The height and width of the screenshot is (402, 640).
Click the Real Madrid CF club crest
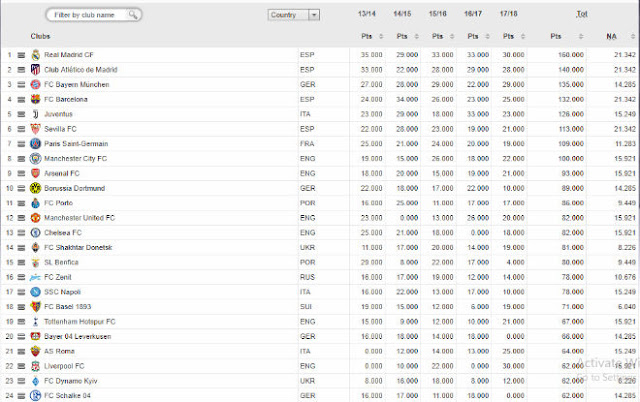pyautogui.click(x=36, y=55)
